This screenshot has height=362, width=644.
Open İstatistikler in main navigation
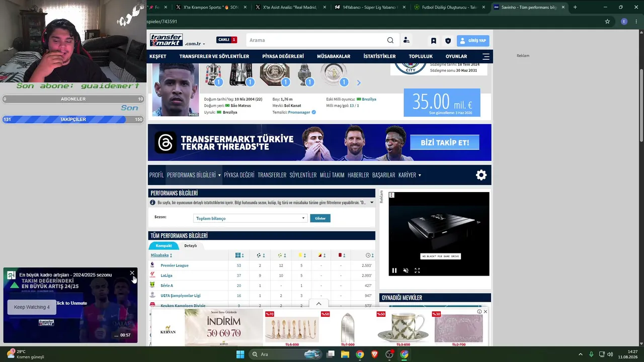point(379,56)
